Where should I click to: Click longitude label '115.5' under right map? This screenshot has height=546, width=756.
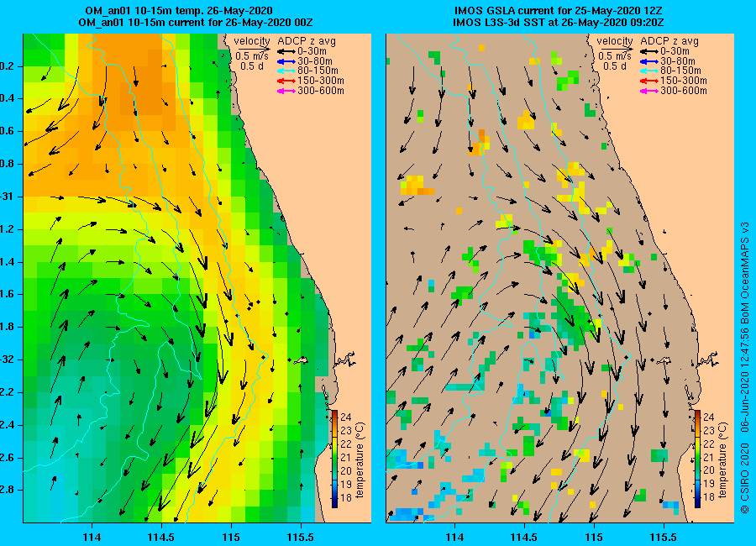664,537
